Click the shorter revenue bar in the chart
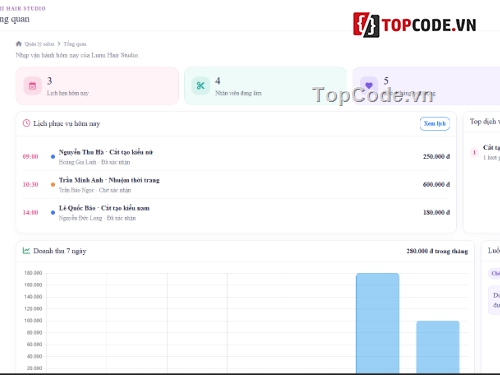Viewport: 500px width, 375px height. (x=438, y=347)
